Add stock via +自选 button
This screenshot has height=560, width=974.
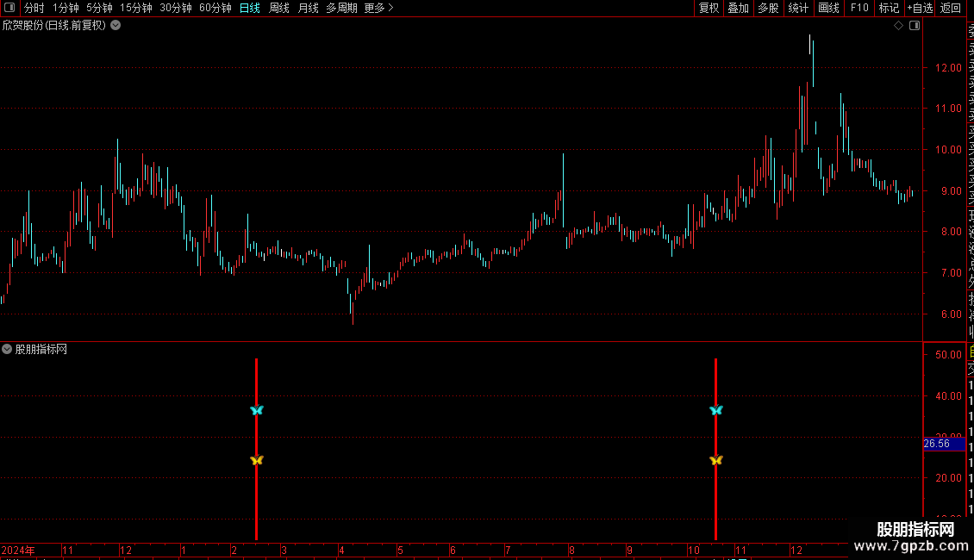coord(920,8)
